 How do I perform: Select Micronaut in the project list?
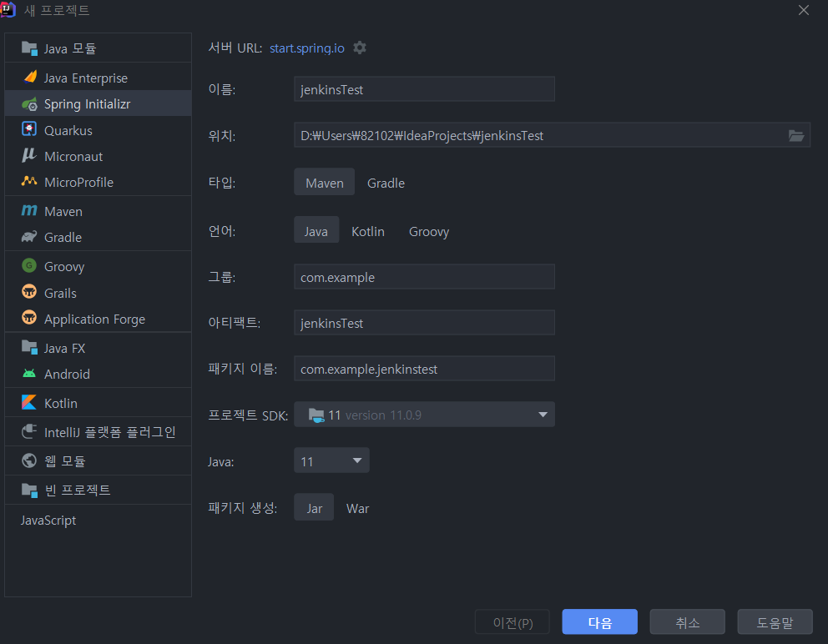(98, 156)
